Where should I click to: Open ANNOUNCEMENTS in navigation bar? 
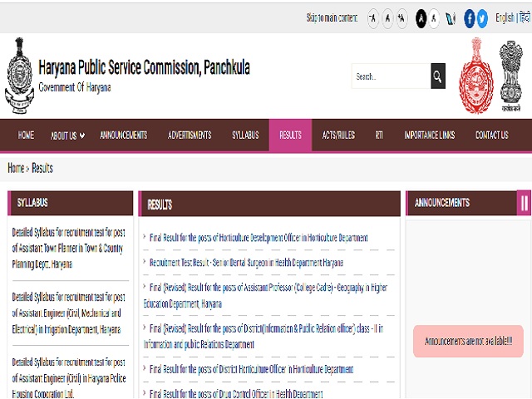pos(124,135)
